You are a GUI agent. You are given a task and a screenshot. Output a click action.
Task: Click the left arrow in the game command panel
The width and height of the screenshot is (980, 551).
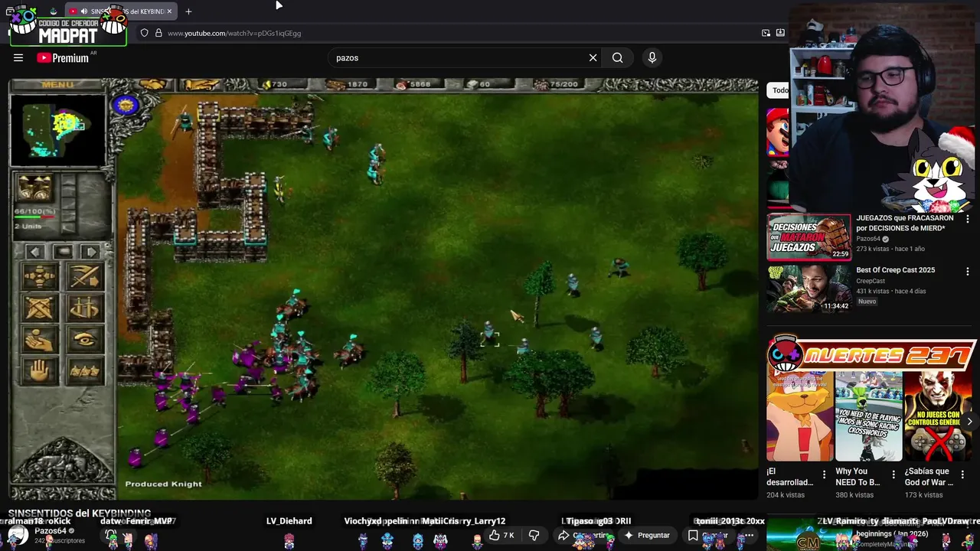[x=34, y=252]
